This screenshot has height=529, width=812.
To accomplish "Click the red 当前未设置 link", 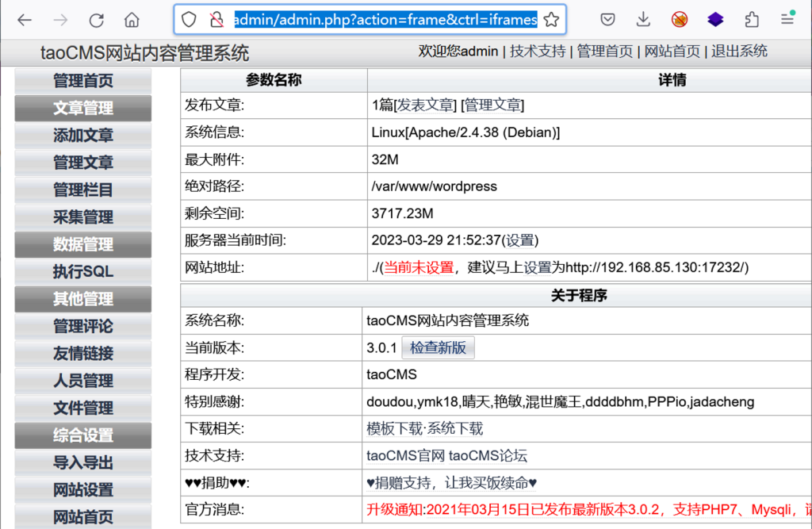I will click(419, 267).
